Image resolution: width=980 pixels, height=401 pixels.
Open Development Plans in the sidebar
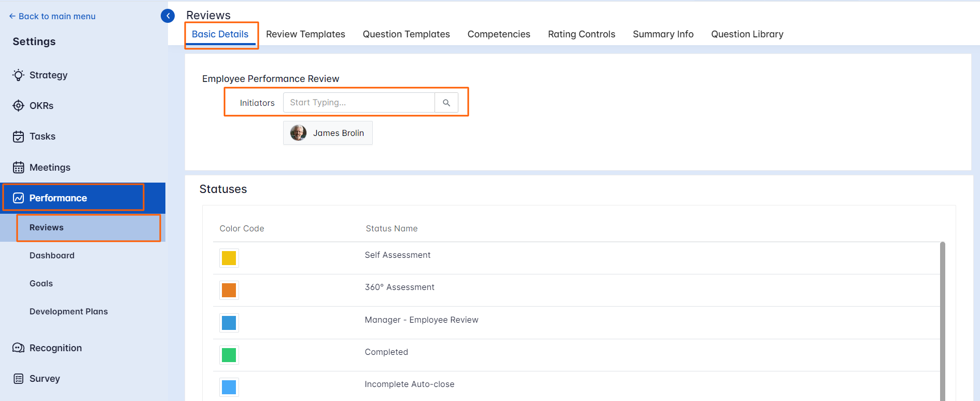(x=68, y=312)
